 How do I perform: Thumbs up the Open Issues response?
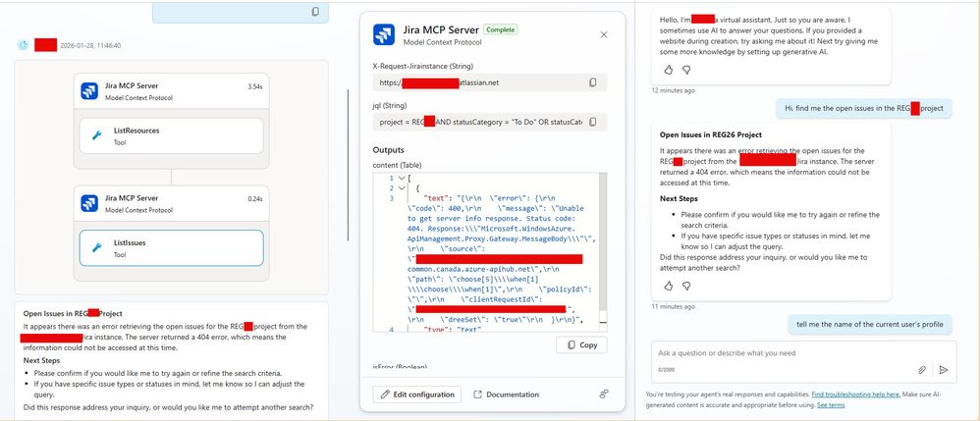668,286
